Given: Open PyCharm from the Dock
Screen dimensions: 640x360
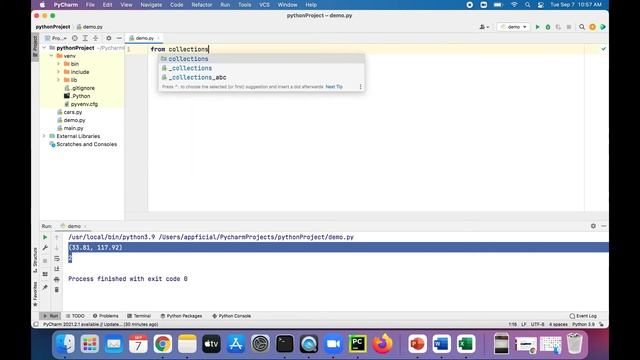Looking at the screenshot, I should pyautogui.click(x=358, y=344).
